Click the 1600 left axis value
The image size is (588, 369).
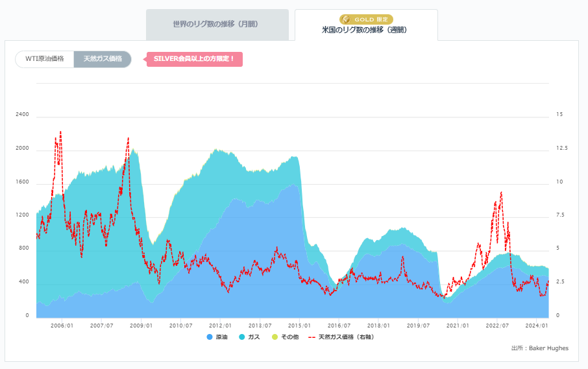pos(22,182)
